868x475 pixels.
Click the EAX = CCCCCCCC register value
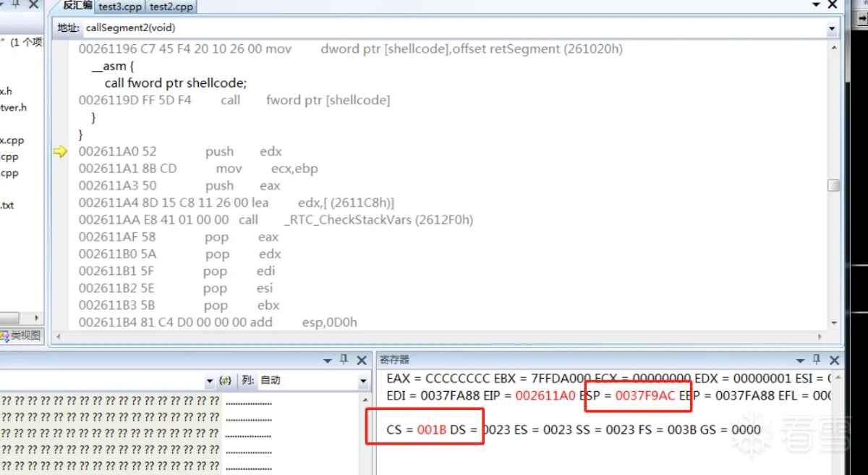pos(438,378)
